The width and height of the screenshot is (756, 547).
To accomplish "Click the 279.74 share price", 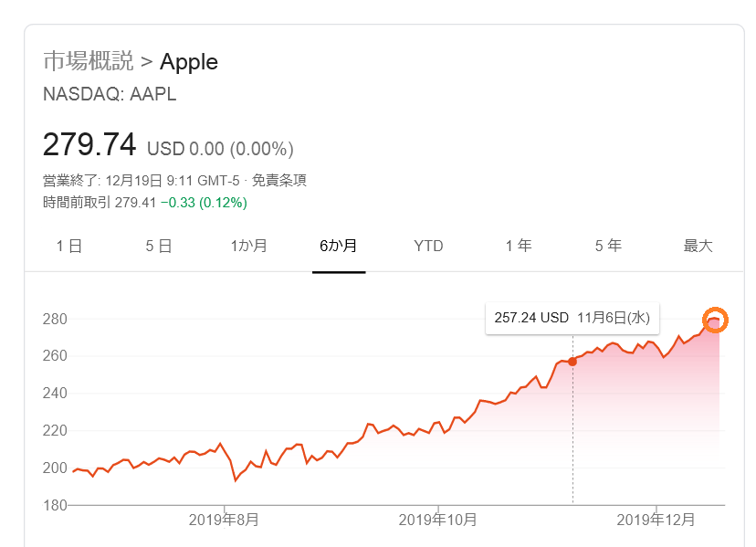I will pos(89,145).
